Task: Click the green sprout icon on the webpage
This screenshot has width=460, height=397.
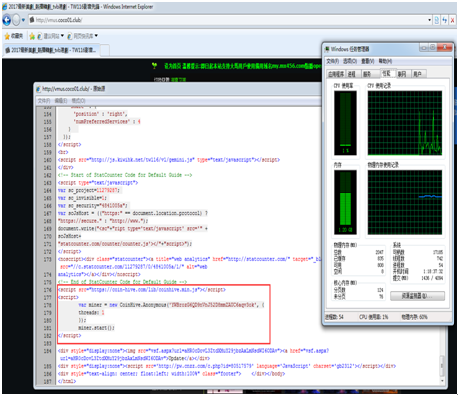Action: coord(154,66)
